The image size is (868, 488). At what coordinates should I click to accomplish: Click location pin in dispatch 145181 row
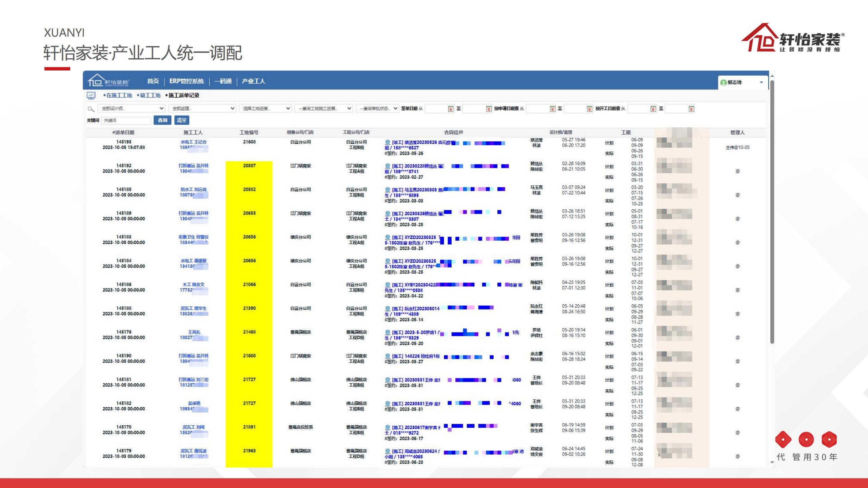388,380
